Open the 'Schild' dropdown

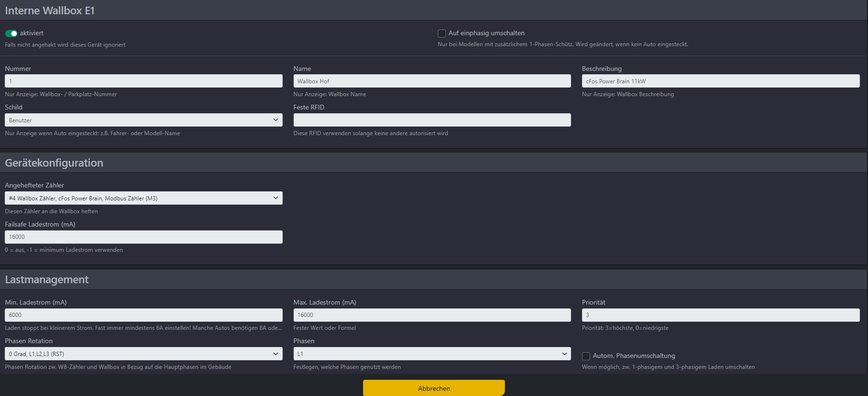143,120
